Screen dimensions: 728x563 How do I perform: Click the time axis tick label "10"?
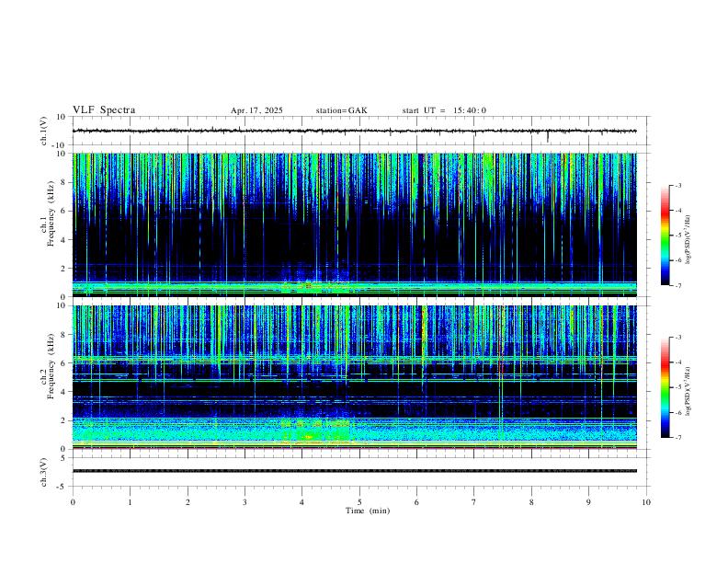[x=646, y=502]
